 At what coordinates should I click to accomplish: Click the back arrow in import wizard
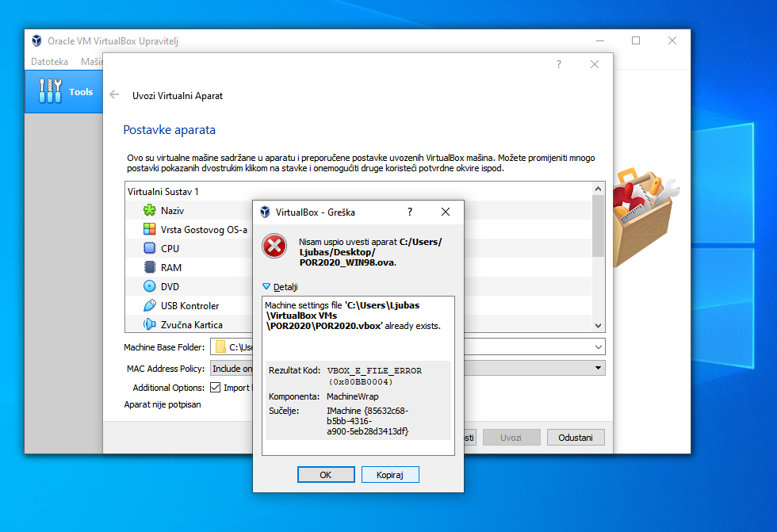114,94
